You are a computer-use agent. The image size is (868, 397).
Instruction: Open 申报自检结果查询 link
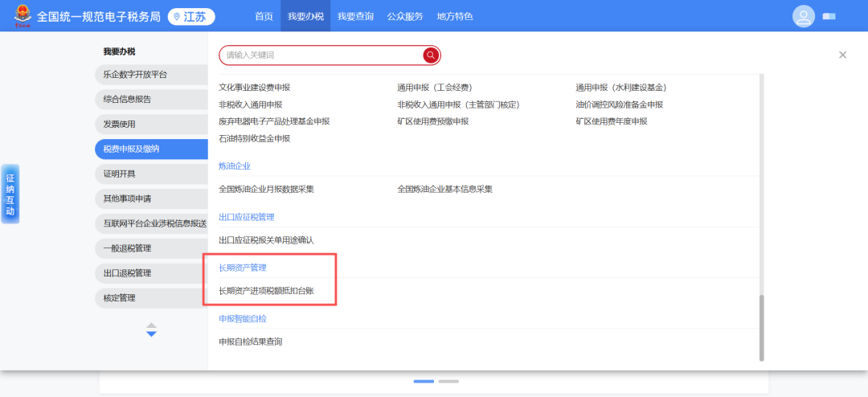click(x=251, y=342)
